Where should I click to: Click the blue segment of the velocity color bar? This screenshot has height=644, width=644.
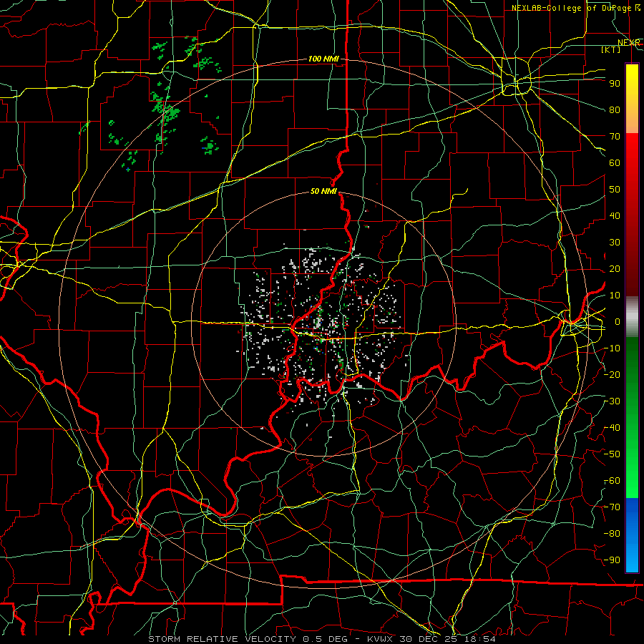click(x=632, y=535)
